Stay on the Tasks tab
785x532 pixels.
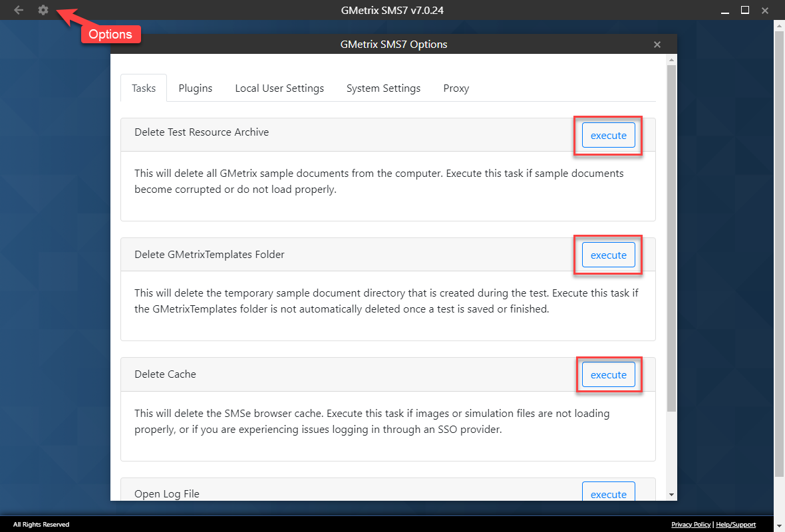pyautogui.click(x=143, y=88)
